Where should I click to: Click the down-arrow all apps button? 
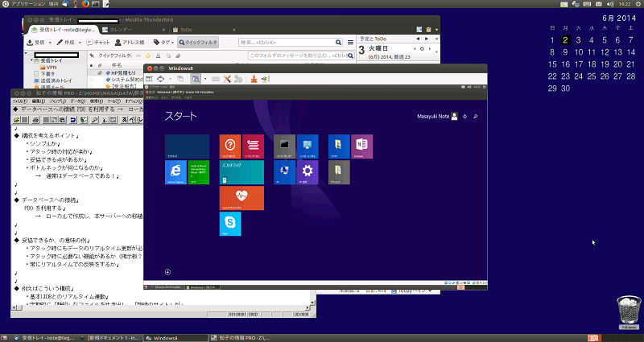pos(167,272)
